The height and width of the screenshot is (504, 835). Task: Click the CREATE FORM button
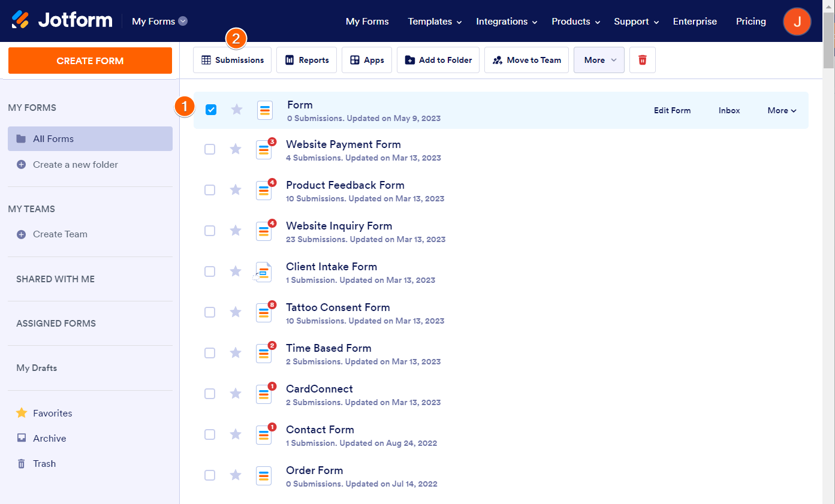[90, 61]
